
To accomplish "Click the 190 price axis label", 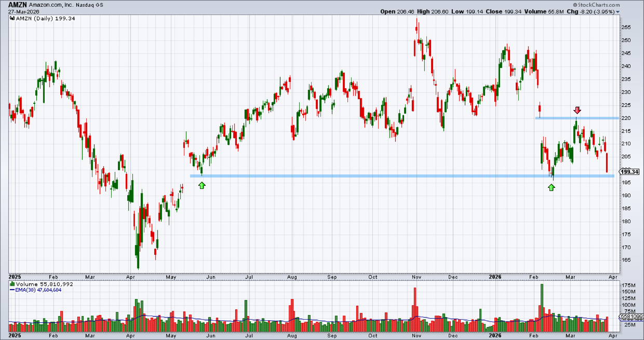I will (626, 196).
